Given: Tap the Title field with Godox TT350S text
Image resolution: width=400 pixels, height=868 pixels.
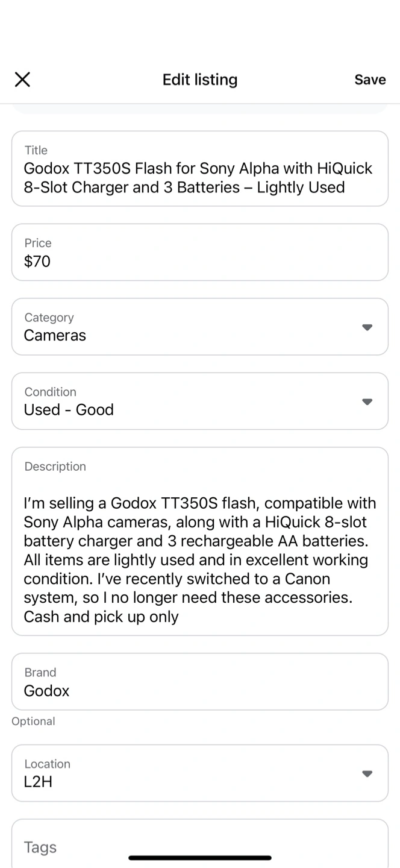Looking at the screenshot, I should click(199, 177).
